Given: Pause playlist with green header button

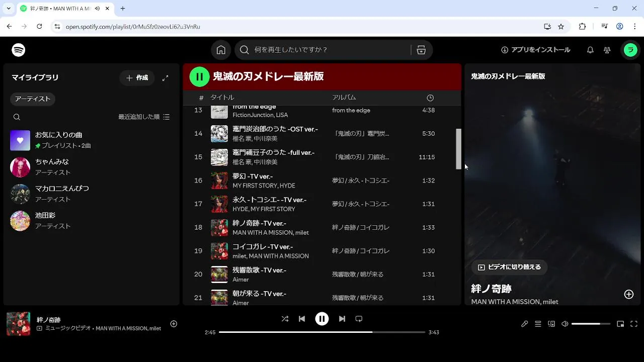Looking at the screenshot, I should (x=199, y=76).
